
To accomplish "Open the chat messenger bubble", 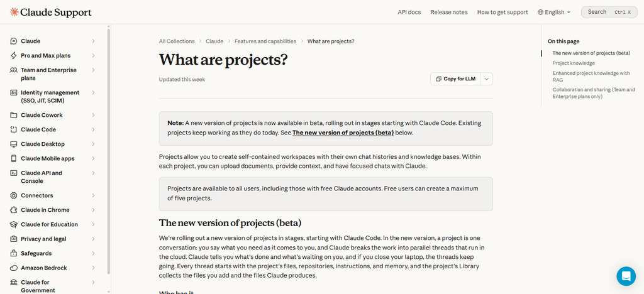I will click(x=626, y=276).
